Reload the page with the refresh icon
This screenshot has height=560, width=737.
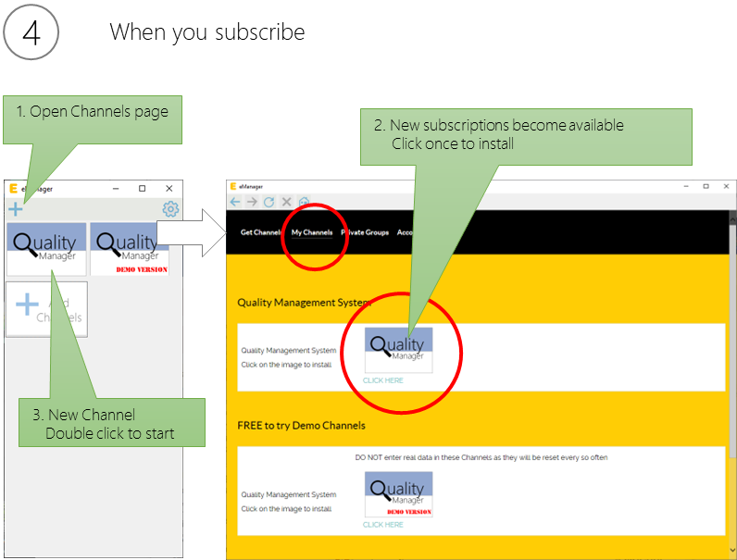tap(269, 201)
